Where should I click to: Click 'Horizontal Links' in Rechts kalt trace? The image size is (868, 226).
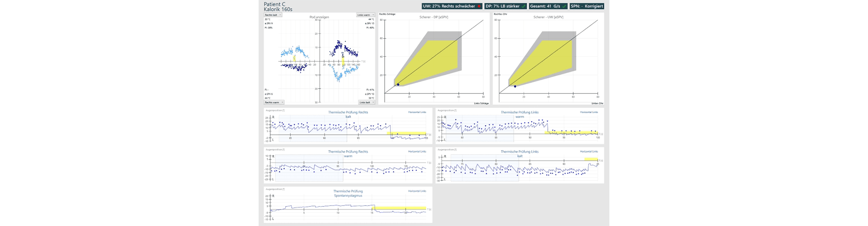[x=417, y=112]
